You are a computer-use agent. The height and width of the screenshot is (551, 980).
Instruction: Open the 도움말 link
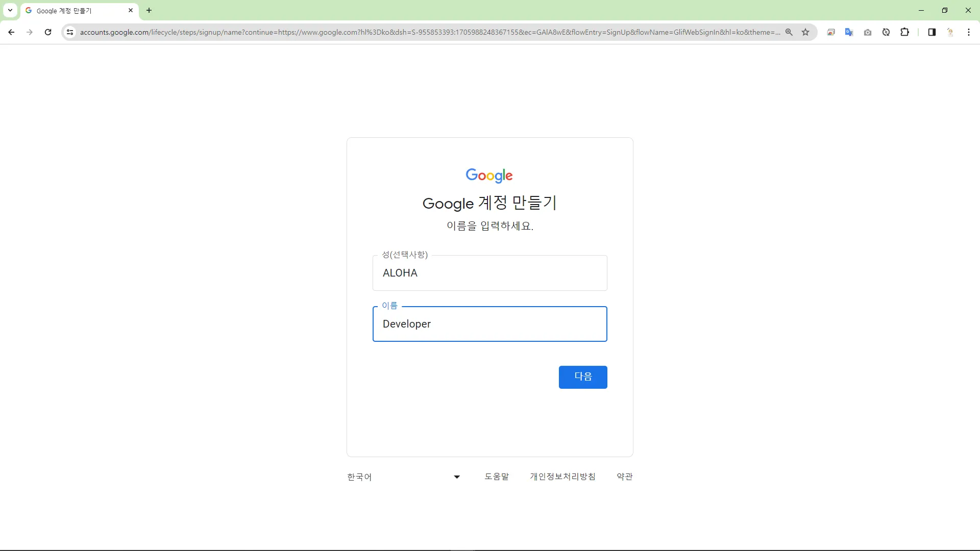[x=496, y=477]
